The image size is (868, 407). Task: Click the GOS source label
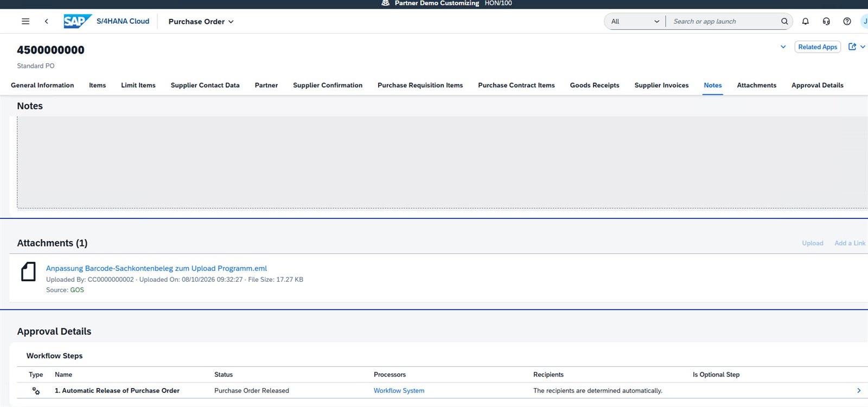click(77, 290)
